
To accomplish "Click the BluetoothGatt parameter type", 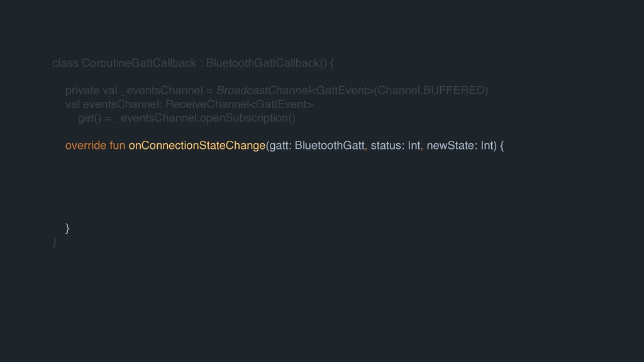I will pos(330,146).
